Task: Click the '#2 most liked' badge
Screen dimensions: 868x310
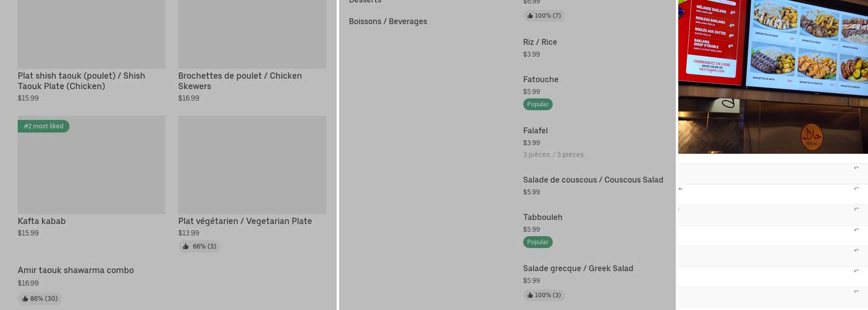Action: (43, 126)
